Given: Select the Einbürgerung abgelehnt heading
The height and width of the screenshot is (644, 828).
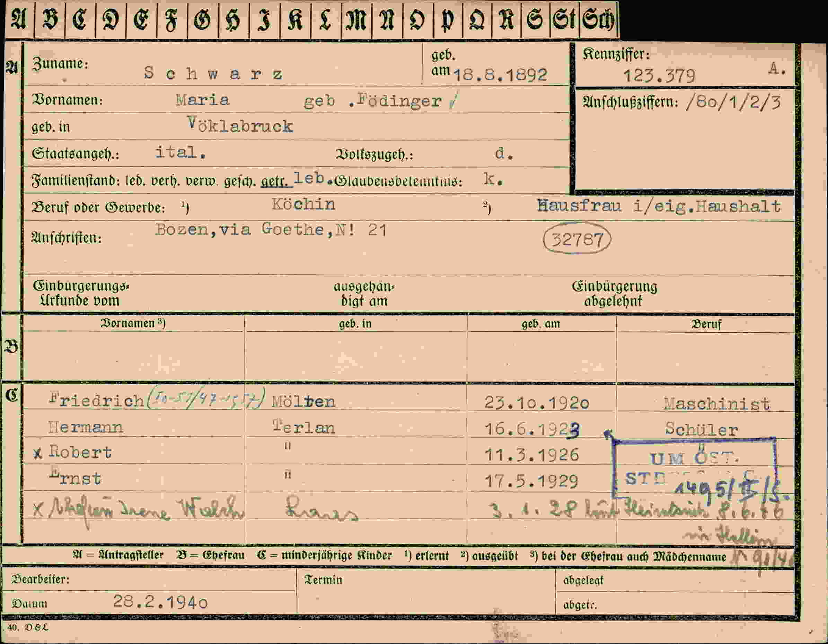Looking at the screenshot, I should coord(614,294).
